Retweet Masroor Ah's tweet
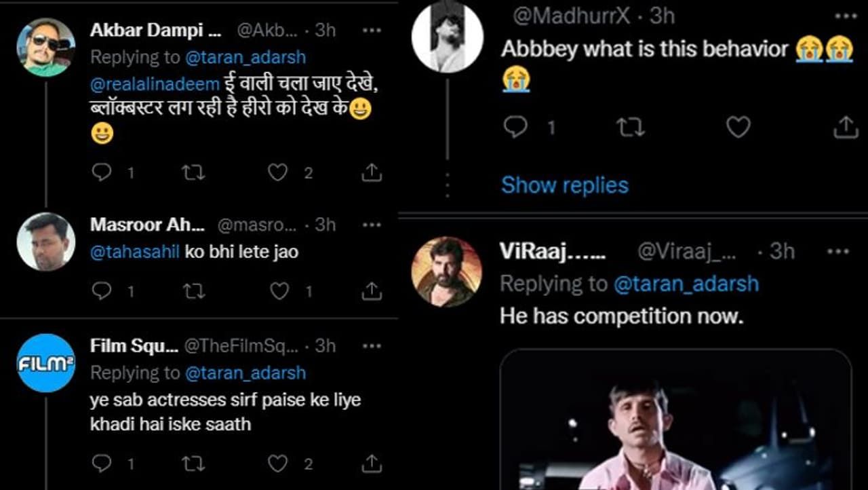Screen dimensions: 868x490 [x=193, y=291]
